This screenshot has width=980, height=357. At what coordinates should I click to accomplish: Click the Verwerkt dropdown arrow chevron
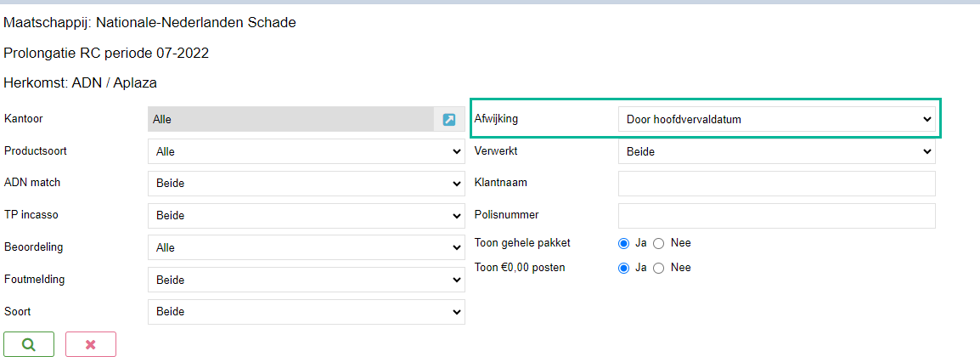click(926, 152)
